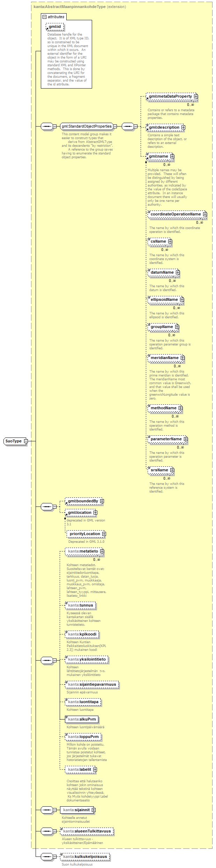Expand srsName element
This screenshot has height=868, width=216.
tap(172, 470)
